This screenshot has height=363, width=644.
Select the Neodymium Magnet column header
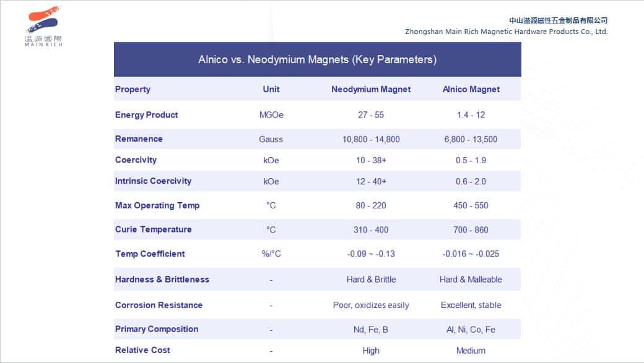pos(370,89)
